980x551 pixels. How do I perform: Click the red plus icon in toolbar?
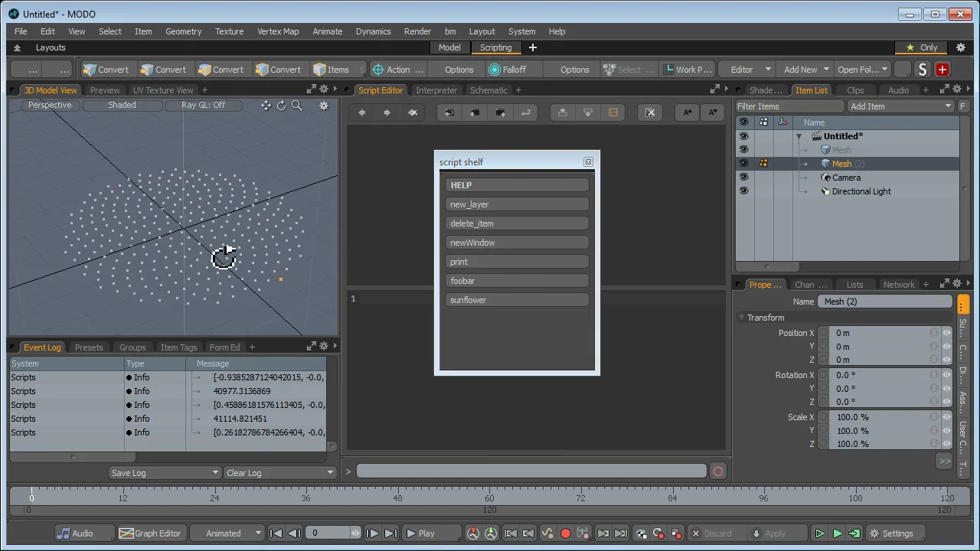pyautogui.click(x=942, y=70)
